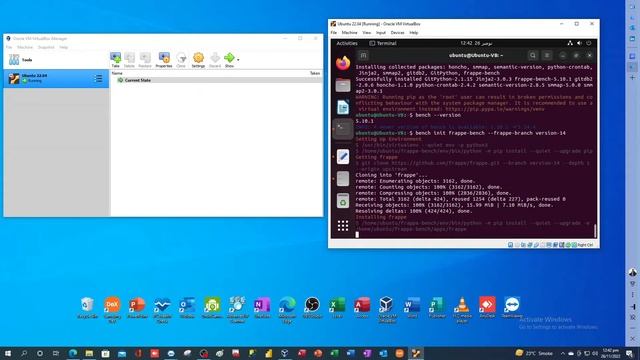This screenshot has height=360, width=640.
Task: Open the Outlook desktop shortcut
Action: [187, 308]
